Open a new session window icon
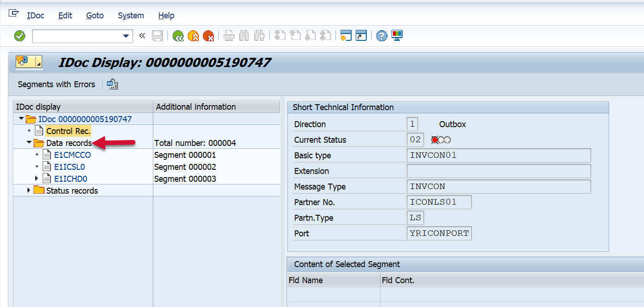The width and height of the screenshot is (644, 307). pos(346,36)
